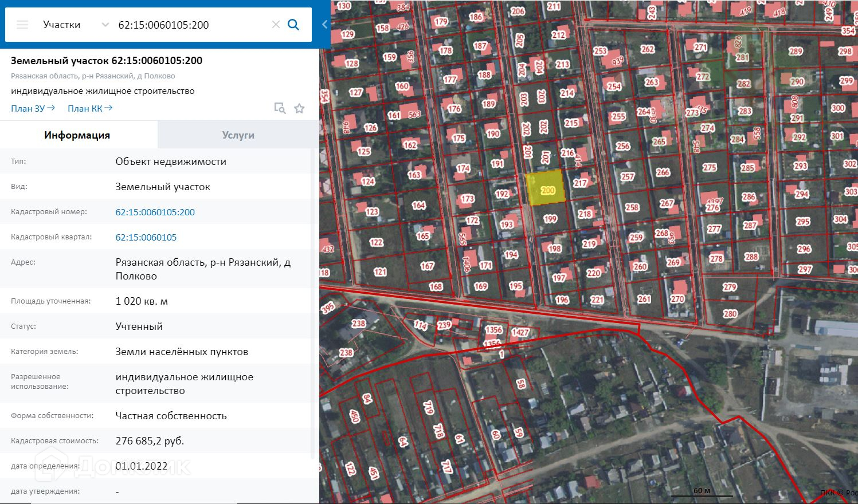Click parcel 213 on the map
Screen dimensions: 858x504
coord(562,65)
